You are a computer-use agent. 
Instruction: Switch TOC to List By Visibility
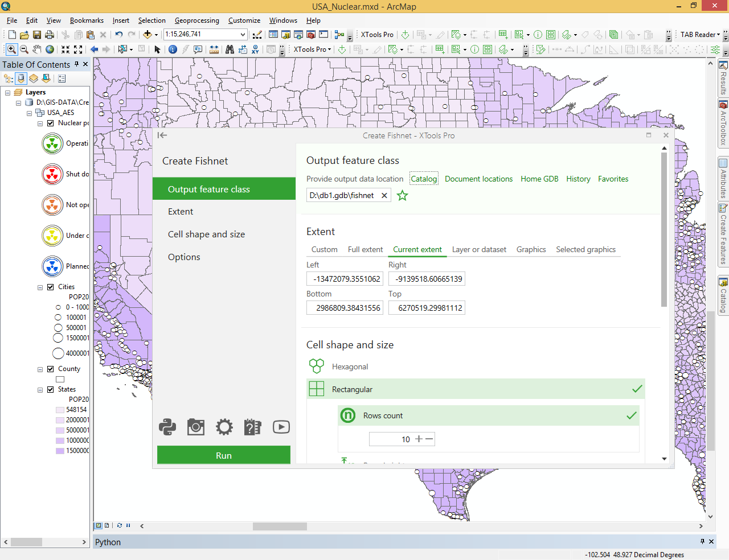tap(34, 79)
